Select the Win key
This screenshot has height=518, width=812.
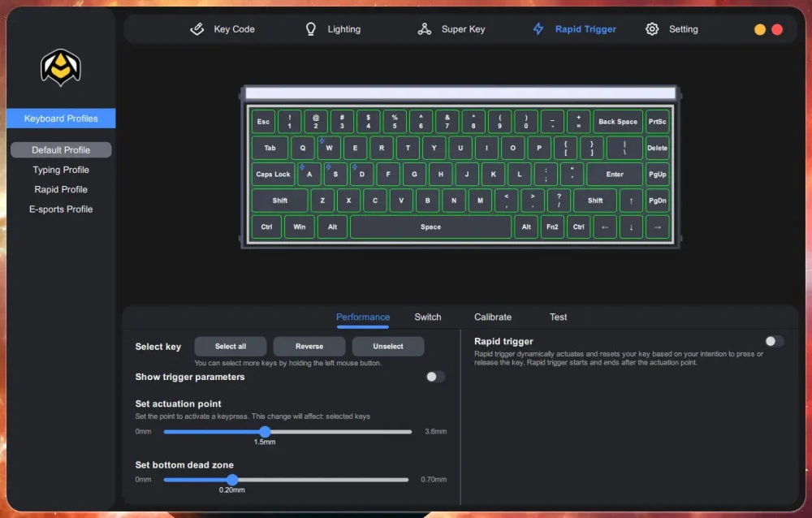[300, 227]
